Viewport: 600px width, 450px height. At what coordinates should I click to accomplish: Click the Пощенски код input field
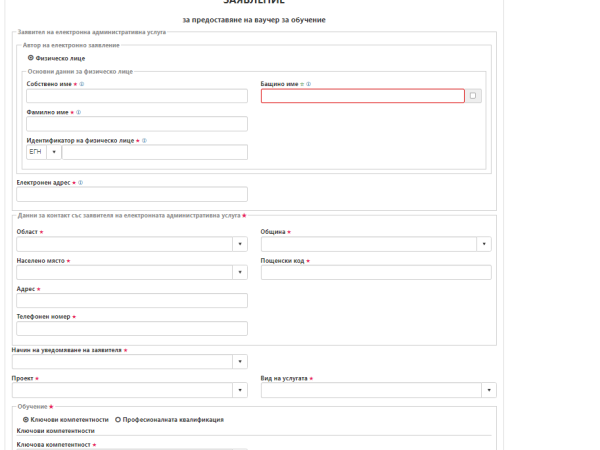[x=376, y=272]
